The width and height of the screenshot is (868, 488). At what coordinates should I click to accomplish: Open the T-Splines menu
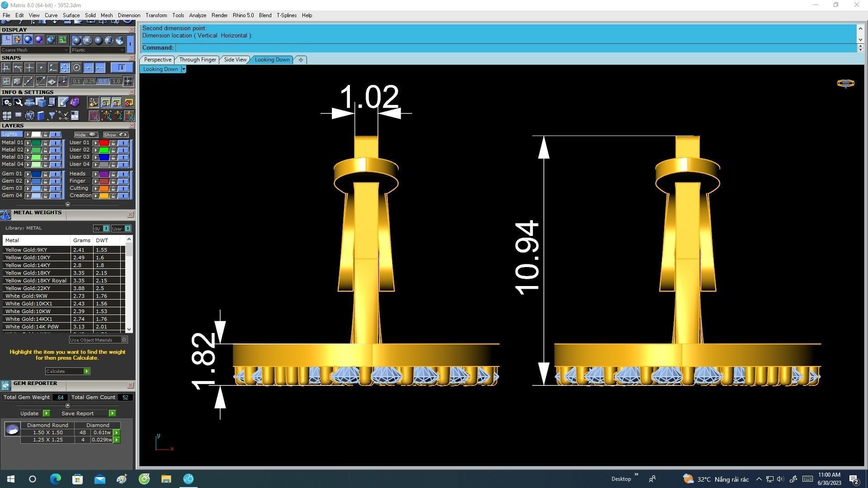(x=287, y=15)
